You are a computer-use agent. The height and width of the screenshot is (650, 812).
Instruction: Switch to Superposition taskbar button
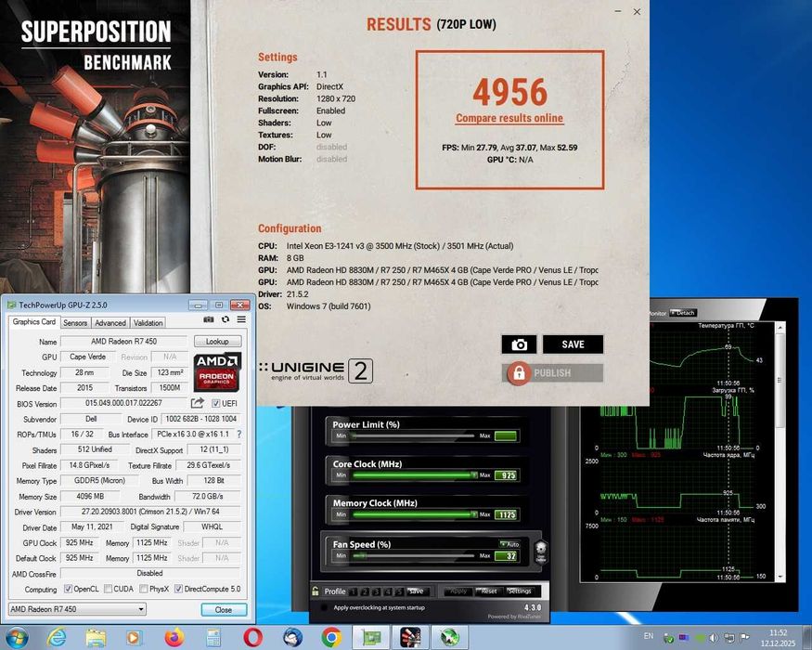point(410,638)
